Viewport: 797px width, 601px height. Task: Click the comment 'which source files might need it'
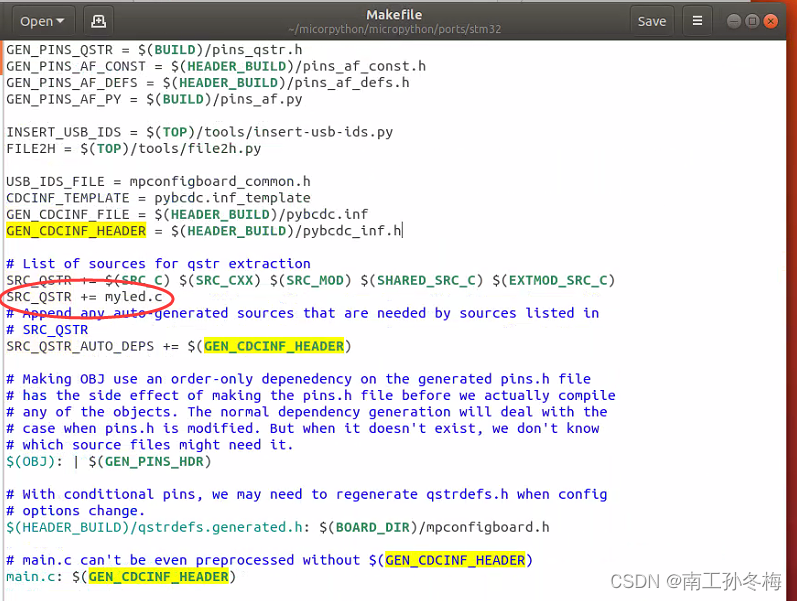point(150,445)
